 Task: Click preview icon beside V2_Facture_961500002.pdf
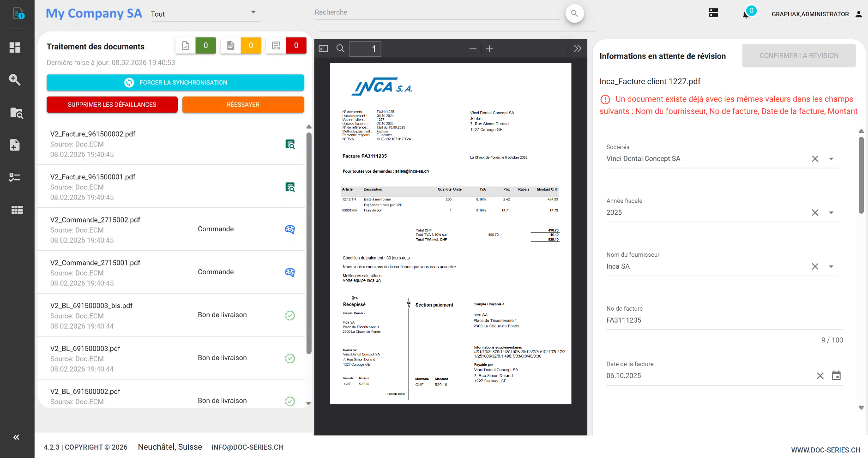pos(290,145)
